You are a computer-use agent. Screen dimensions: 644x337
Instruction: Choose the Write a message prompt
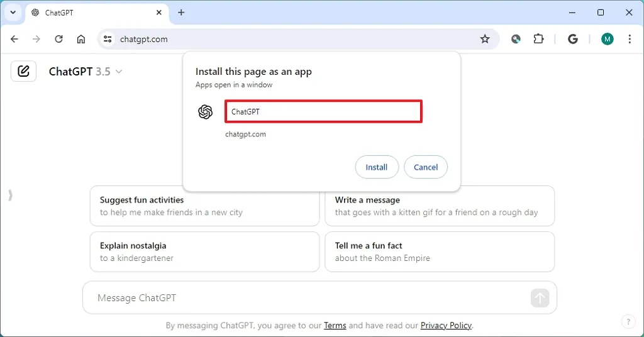[x=440, y=206]
